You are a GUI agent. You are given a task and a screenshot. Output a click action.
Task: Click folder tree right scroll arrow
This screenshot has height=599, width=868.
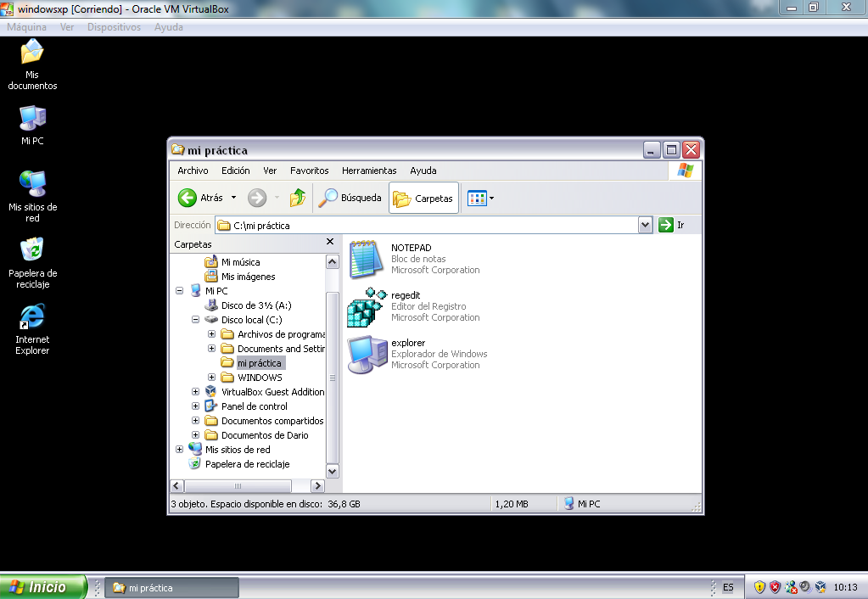(317, 486)
